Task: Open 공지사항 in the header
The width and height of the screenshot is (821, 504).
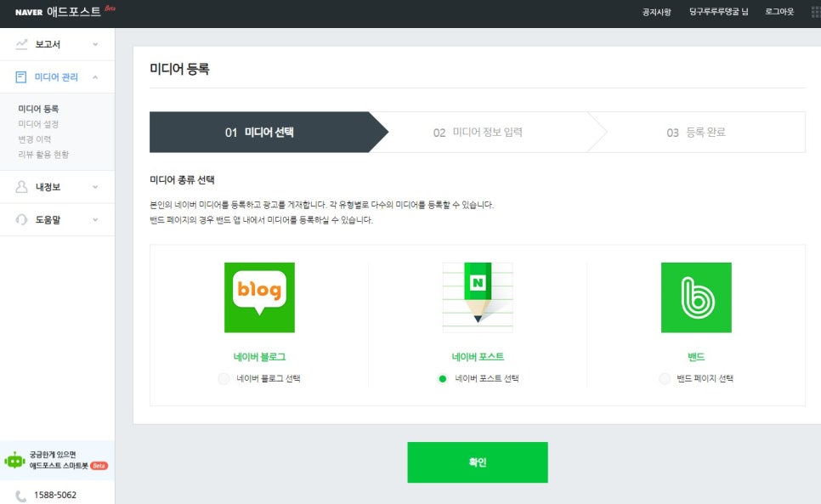Action: coord(657,12)
